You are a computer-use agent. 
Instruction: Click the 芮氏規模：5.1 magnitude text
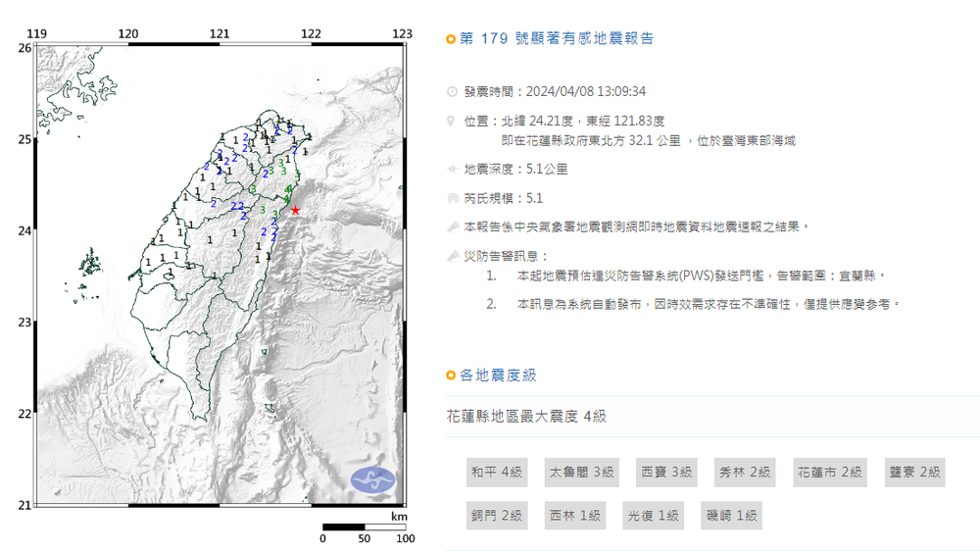[503, 198]
